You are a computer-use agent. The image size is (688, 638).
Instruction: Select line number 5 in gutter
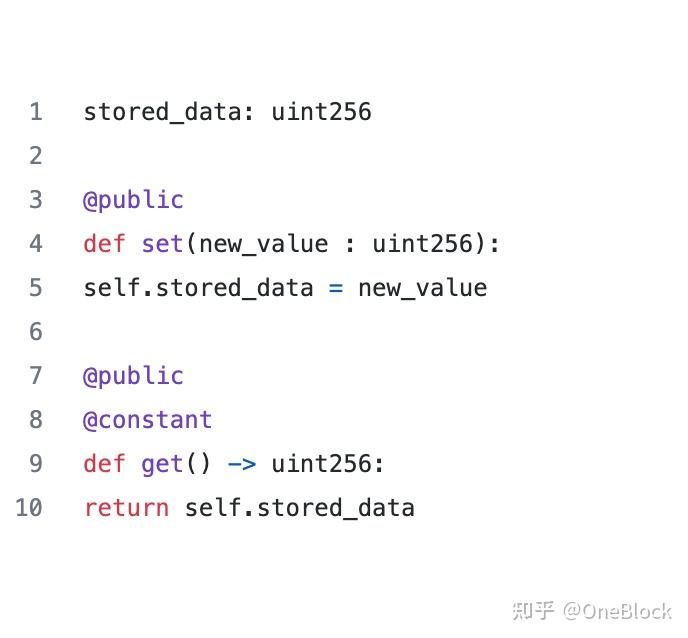[x=36, y=288]
